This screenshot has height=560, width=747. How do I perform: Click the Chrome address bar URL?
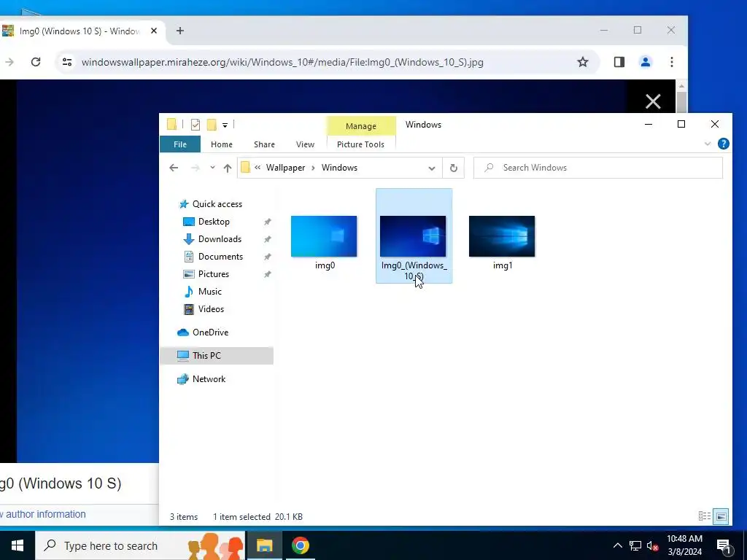pos(282,63)
